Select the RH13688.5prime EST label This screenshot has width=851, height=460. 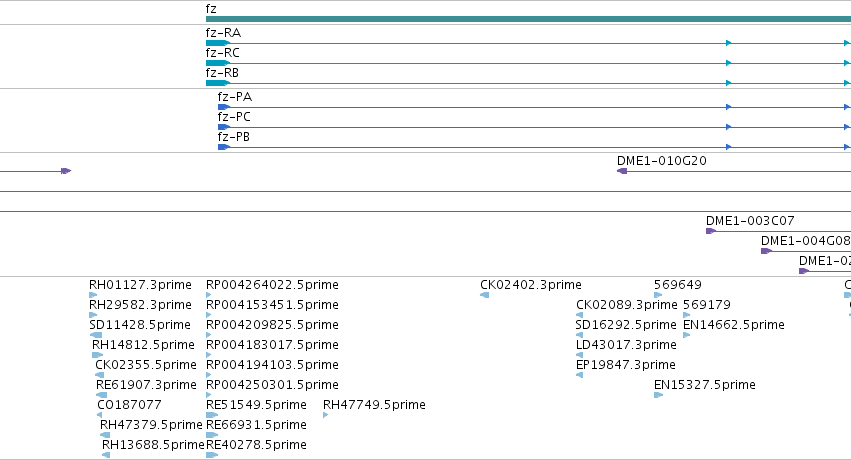[153, 445]
